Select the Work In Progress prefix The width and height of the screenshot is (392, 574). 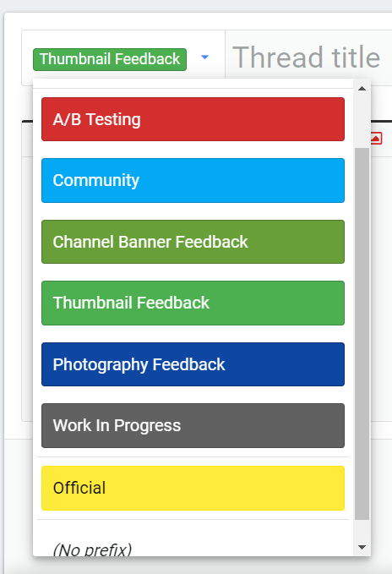[x=193, y=426]
